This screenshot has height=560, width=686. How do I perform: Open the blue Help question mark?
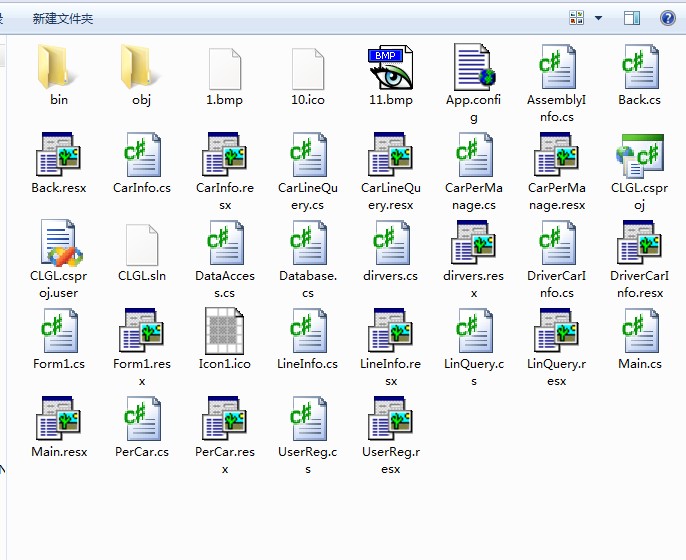[x=667, y=18]
